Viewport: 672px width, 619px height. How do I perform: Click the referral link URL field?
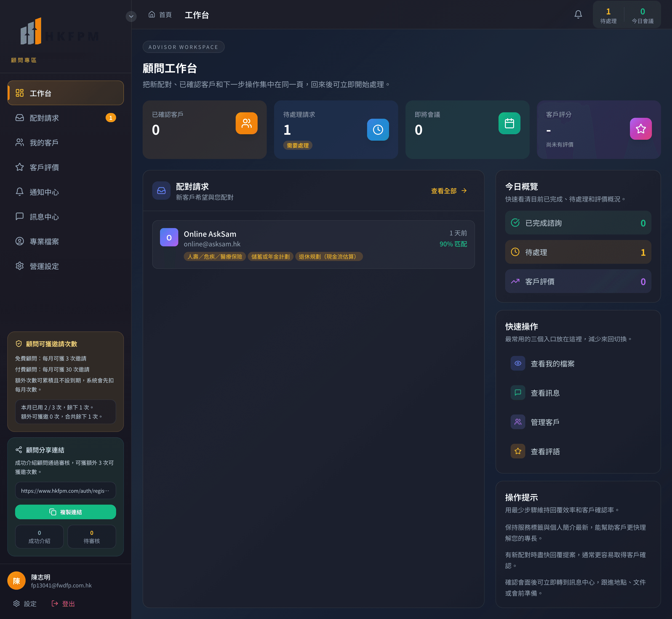click(66, 490)
